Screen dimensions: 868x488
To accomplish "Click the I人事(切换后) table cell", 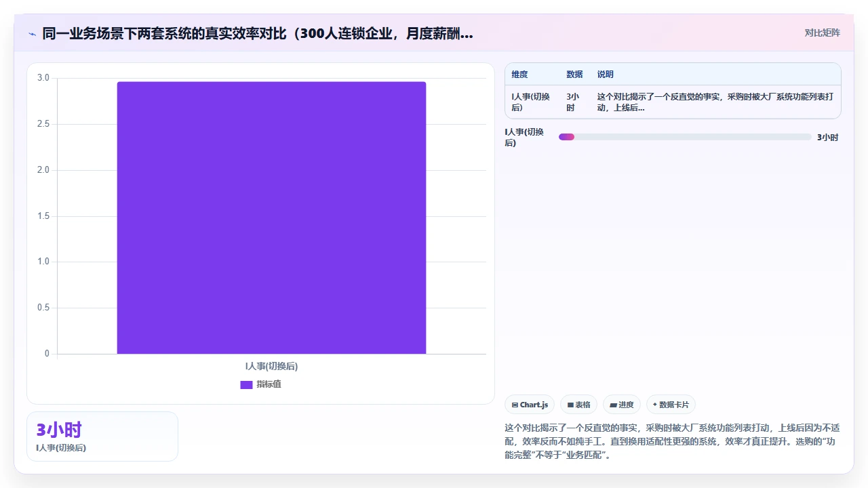I will click(x=531, y=102).
